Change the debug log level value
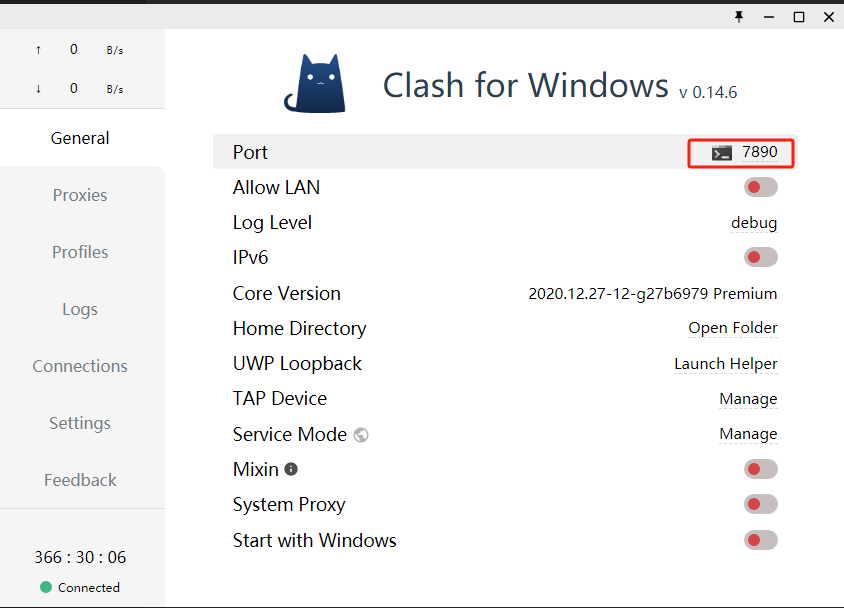 [754, 223]
